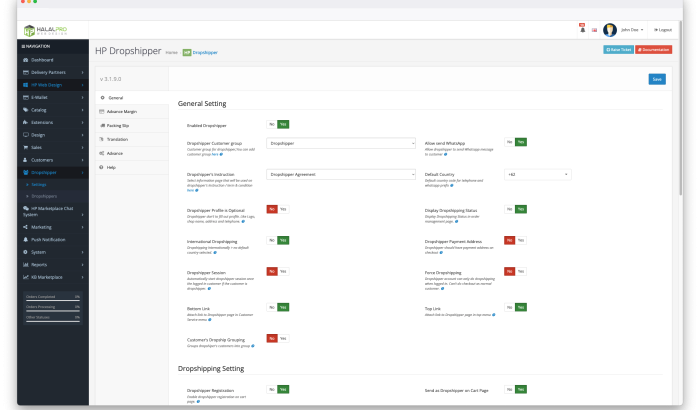Click the Catalog tag icon
Viewport: 700px width, 410px height.
click(x=25, y=110)
